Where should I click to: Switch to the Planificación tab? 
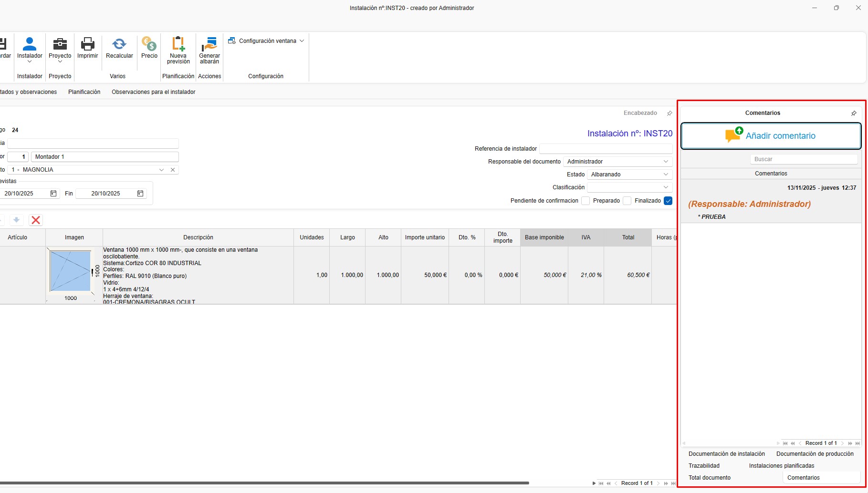pyautogui.click(x=84, y=92)
